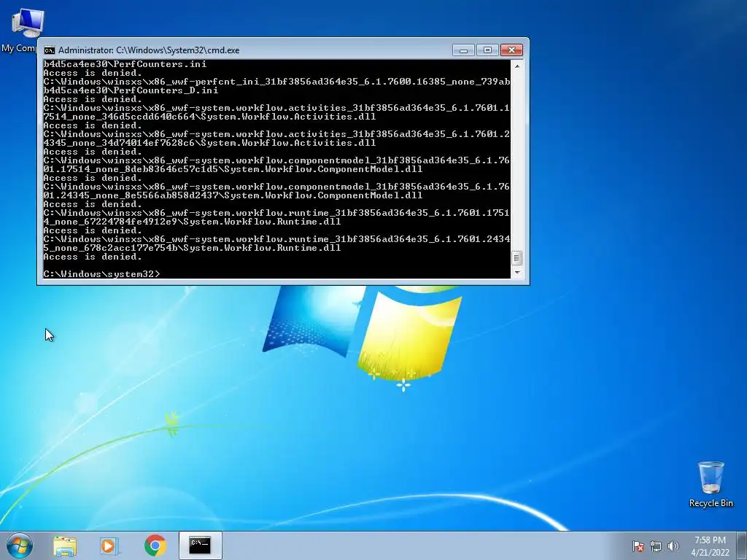Close the Command Prompt window
Image resolution: width=747 pixels, height=560 pixels.
tap(511, 50)
